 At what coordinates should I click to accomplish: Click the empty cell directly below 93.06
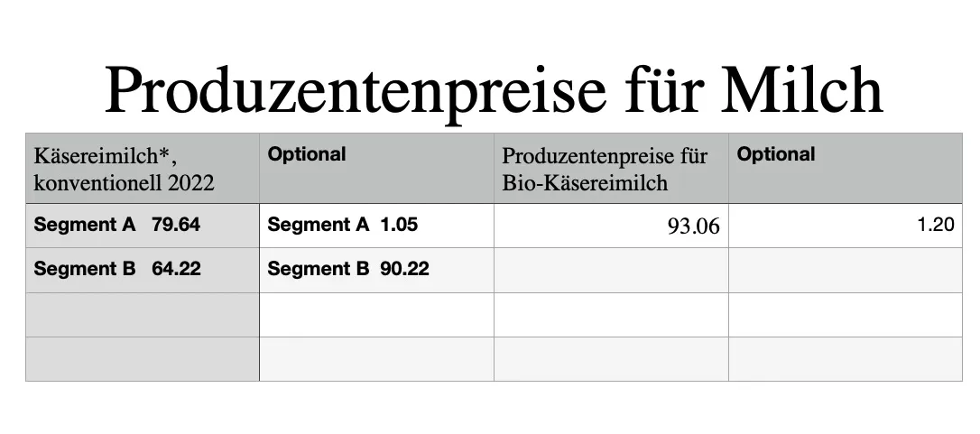(x=611, y=270)
